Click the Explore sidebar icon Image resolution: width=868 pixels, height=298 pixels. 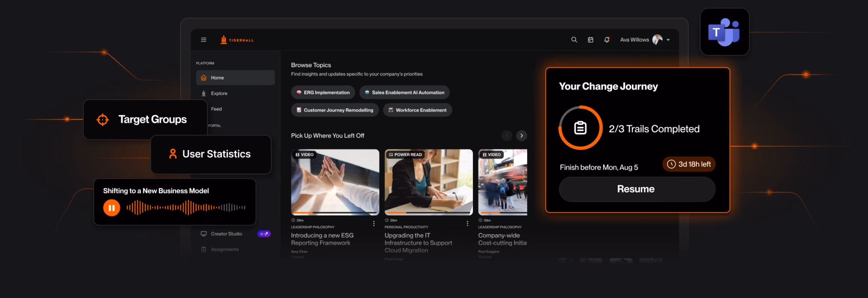204,93
